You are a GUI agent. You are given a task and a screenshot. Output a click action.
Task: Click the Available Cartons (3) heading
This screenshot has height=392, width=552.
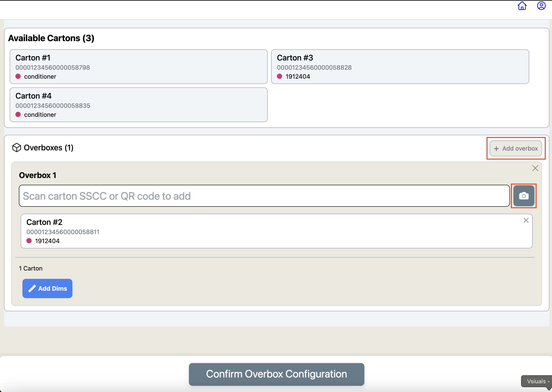point(51,38)
